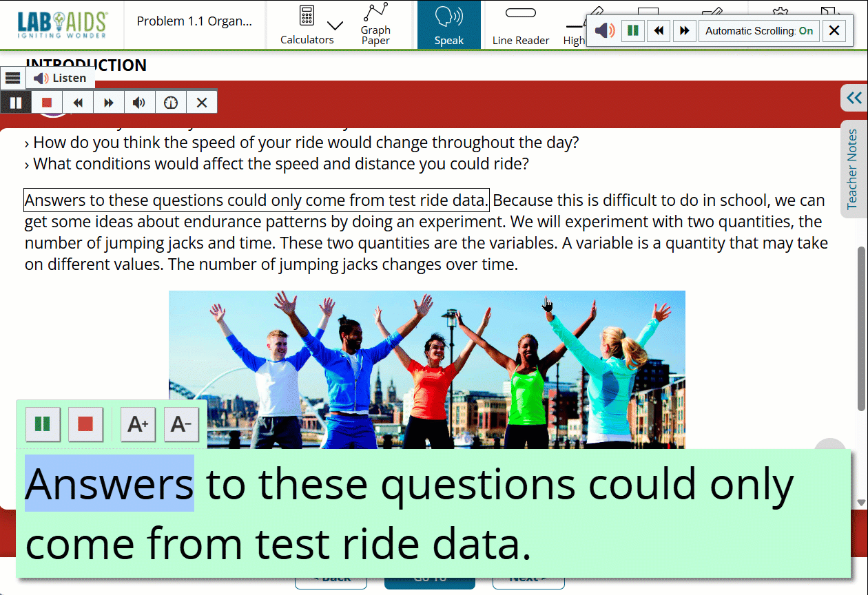Open the Teacher Notes side tab
The width and height of the screenshot is (868, 595).
(853, 169)
